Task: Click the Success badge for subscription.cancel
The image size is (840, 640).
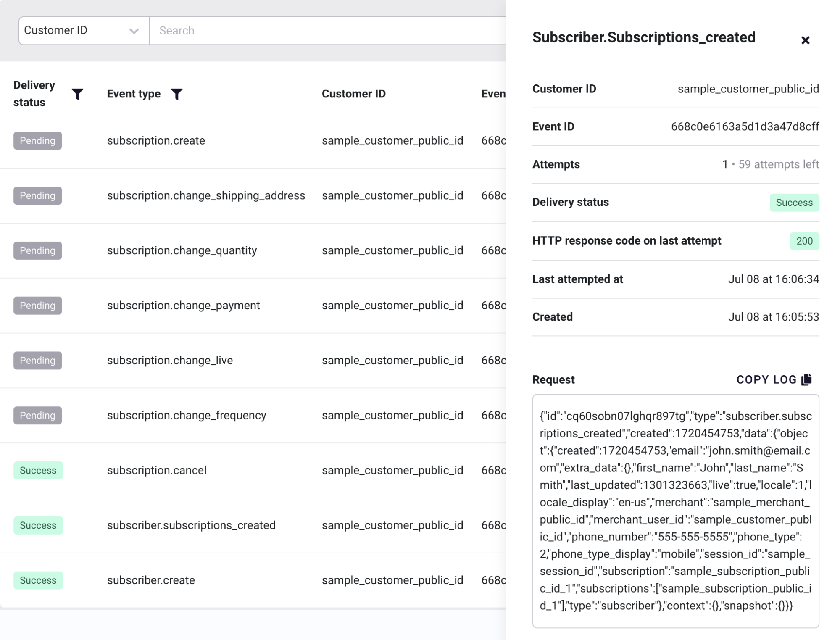Action: point(38,471)
